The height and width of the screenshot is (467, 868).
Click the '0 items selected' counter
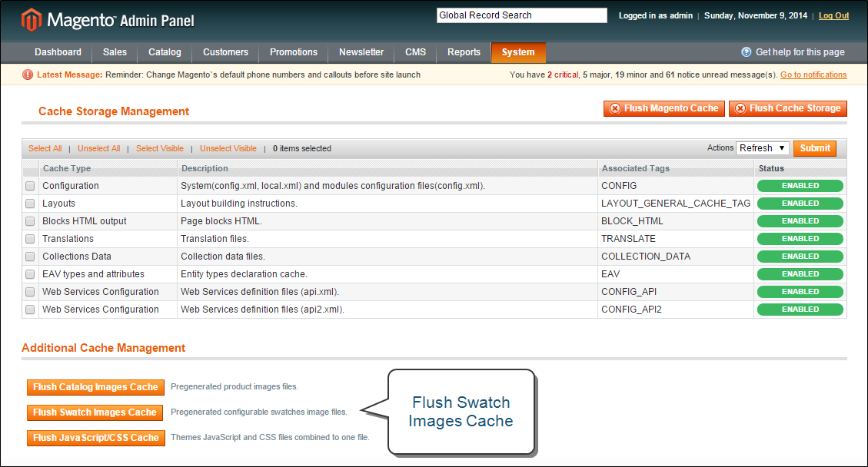301,148
